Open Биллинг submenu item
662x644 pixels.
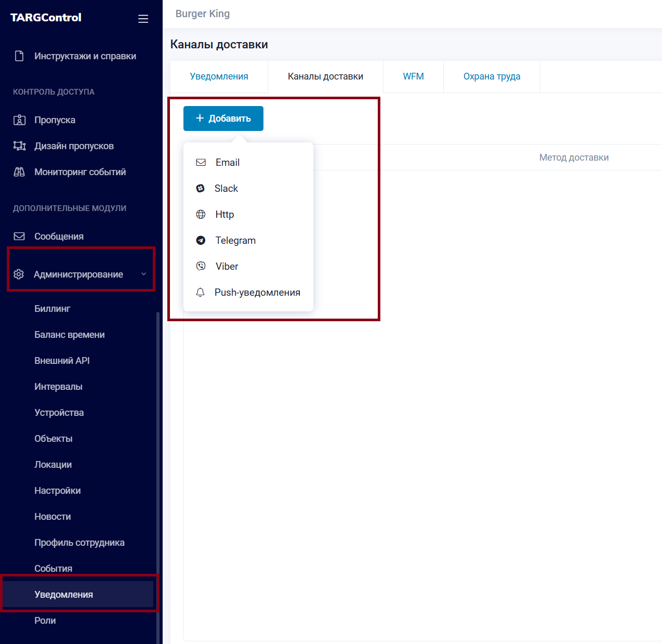(x=52, y=309)
